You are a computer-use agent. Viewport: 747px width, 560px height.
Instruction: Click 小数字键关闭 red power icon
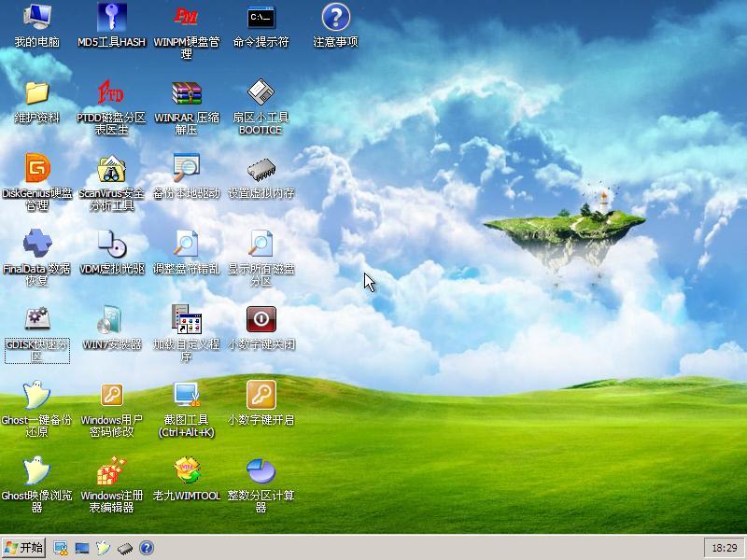pos(261,318)
